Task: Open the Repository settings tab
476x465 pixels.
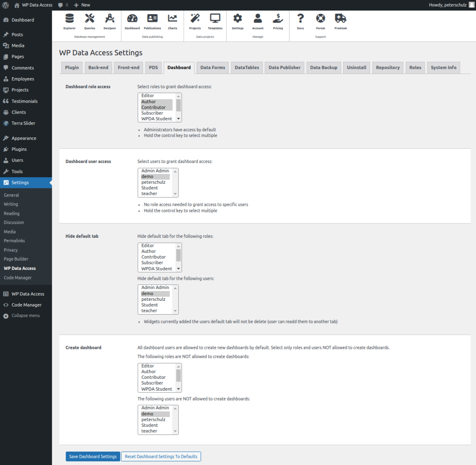Action: tap(387, 67)
